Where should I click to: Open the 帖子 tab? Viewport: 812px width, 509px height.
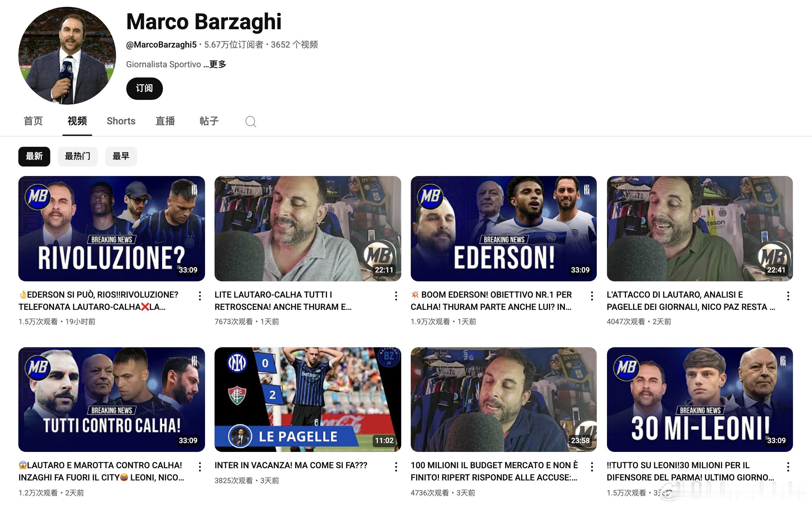pos(209,121)
